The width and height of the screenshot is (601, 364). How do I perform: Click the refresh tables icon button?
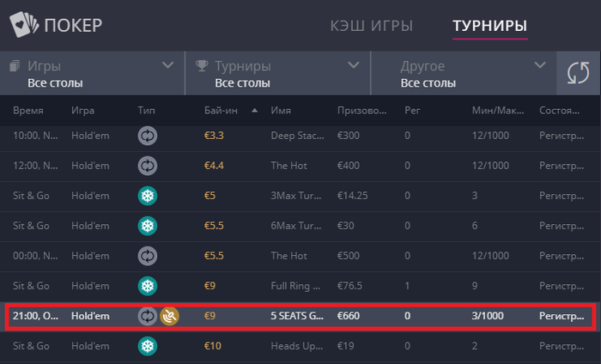pyautogui.click(x=578, y=73)
